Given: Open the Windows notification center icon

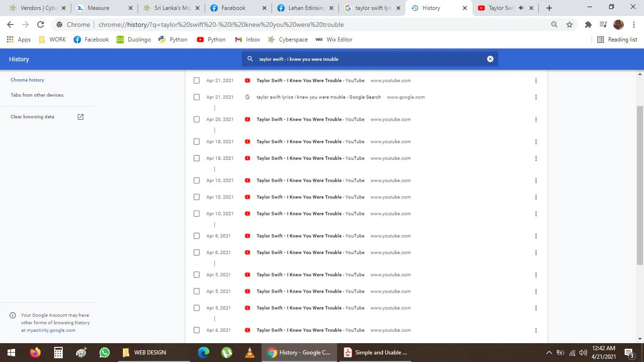Looking at the screenshot, I should pyautogui.click(x=629, y=353).
